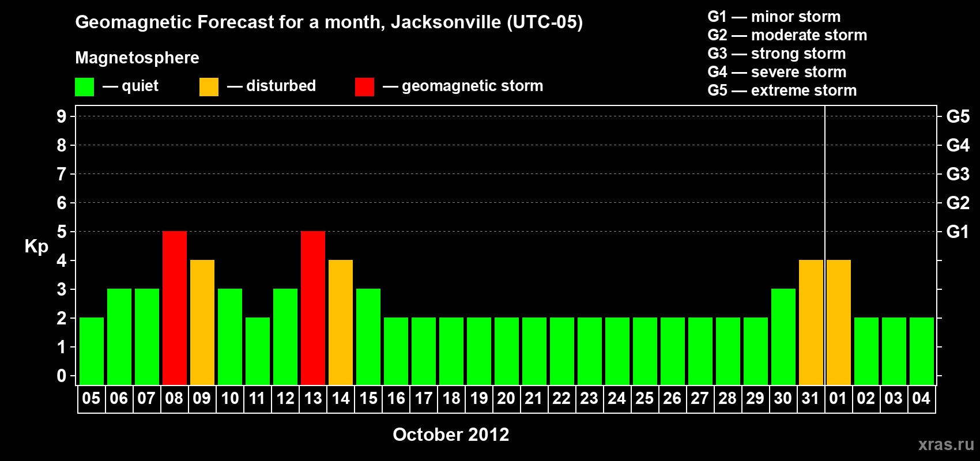Click the Geomagnetic Forecast chart title
This screenshot has height=461, width=980.
point(329,22)
